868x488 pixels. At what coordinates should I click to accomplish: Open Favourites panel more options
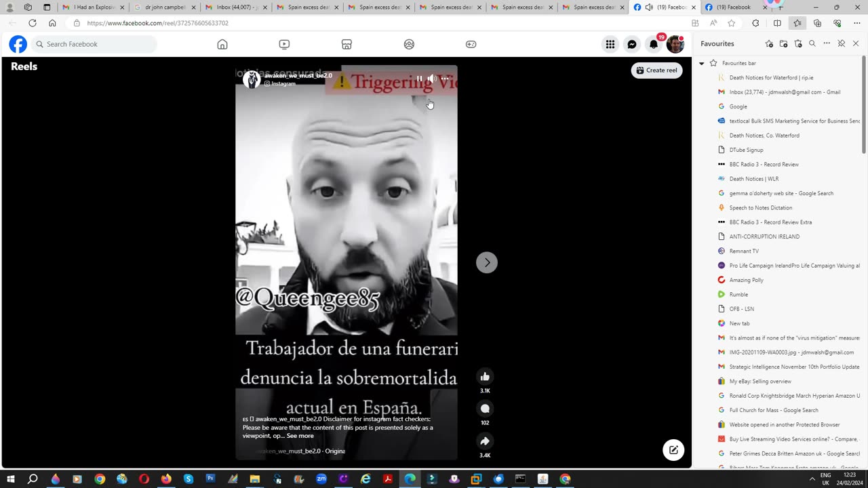[827, 43]
